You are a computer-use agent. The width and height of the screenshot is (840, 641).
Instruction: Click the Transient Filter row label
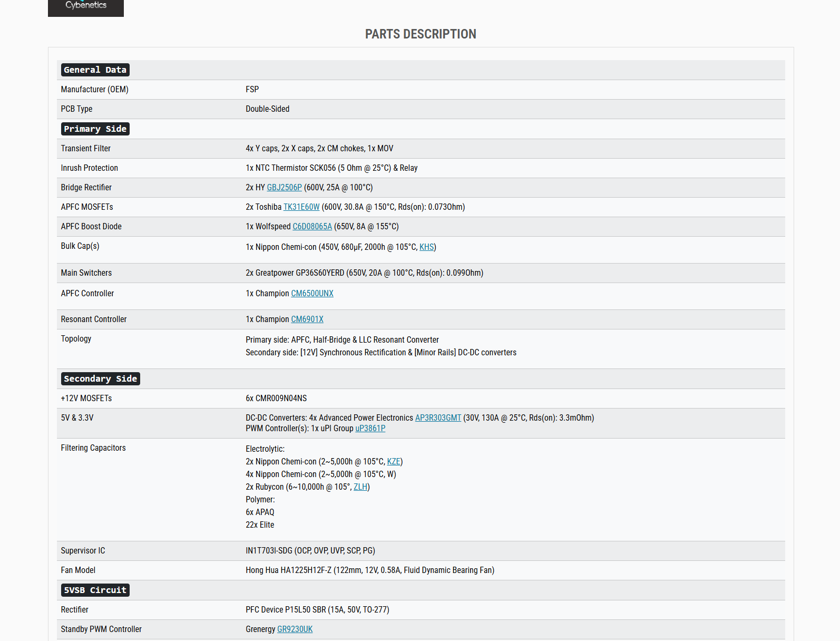pyautogui.click(x=85, y=149)
